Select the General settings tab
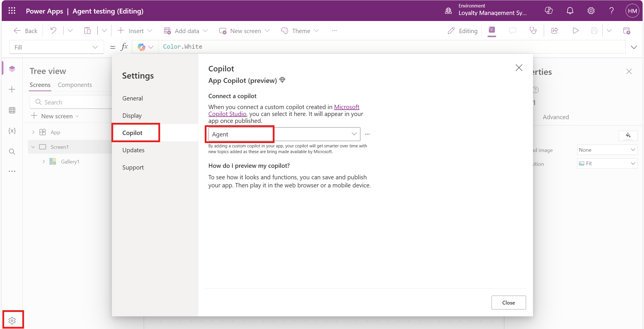This screenshot has height=329, width=644. point(132,98)
